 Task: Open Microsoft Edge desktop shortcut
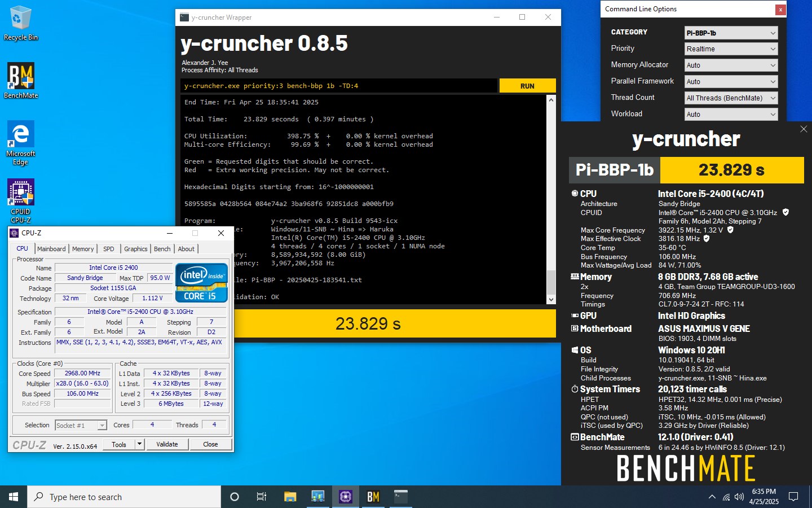point(21,143)
